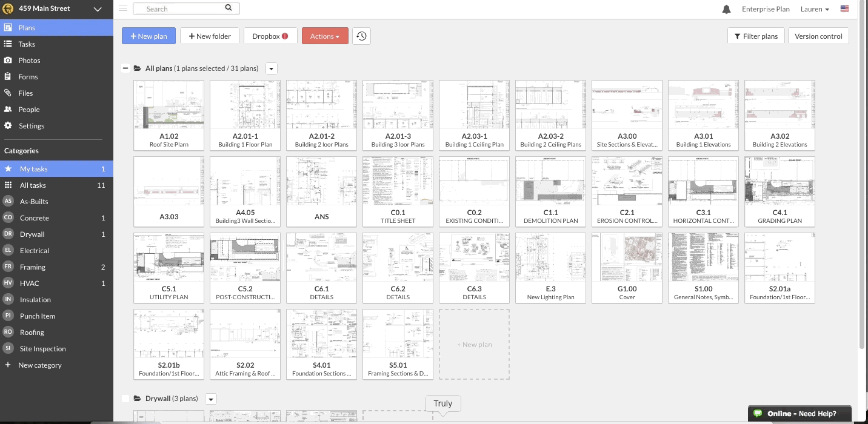Click the Dropbox red alert icon
This screenshot has height=424, width=868.
285,36
